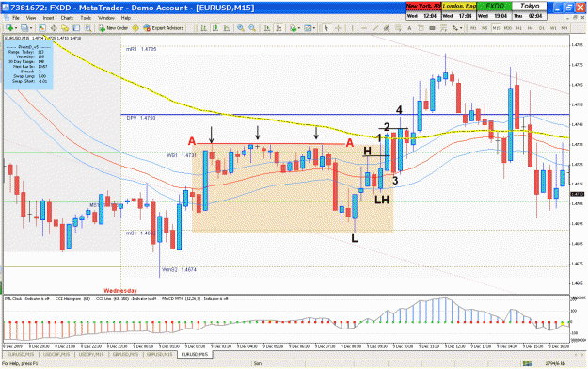Switch to M30 timeframe

508,28
